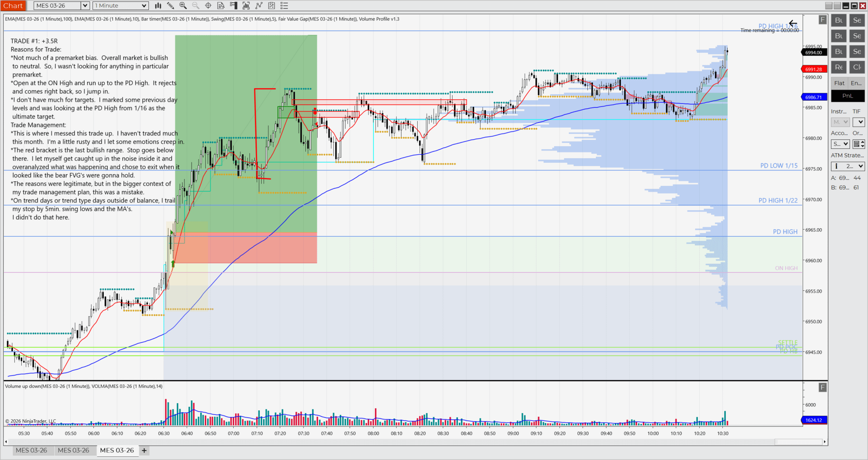Select the drawing tools pencil icon
Screen dimensions: 868x460
(x=171, y=6)
